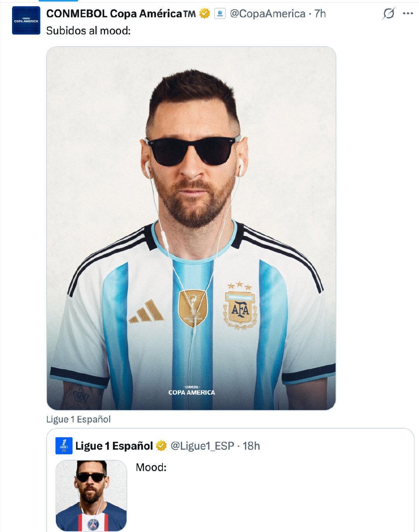Screen dimensions: 419x532
Task: Click the 'Subidos al mood:' tweet text
Action: (88, 31)
